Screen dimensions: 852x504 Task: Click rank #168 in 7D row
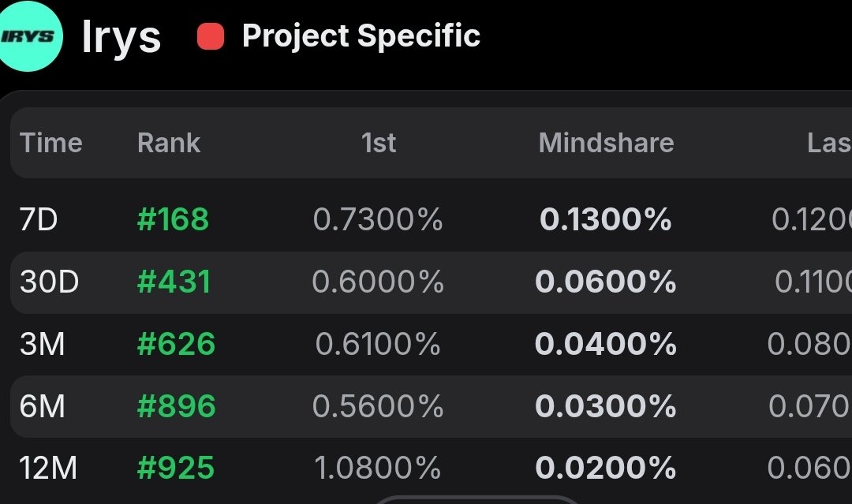pos(174,219)
